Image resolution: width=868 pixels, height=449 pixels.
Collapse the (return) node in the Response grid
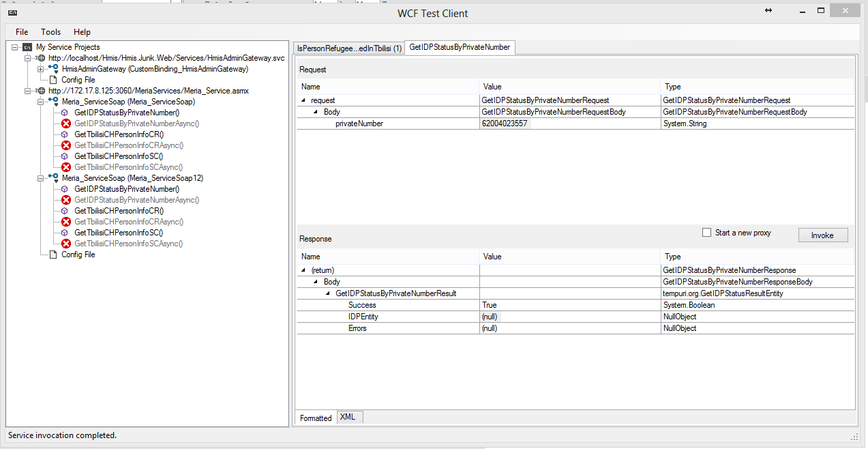[x=304, y=270]
